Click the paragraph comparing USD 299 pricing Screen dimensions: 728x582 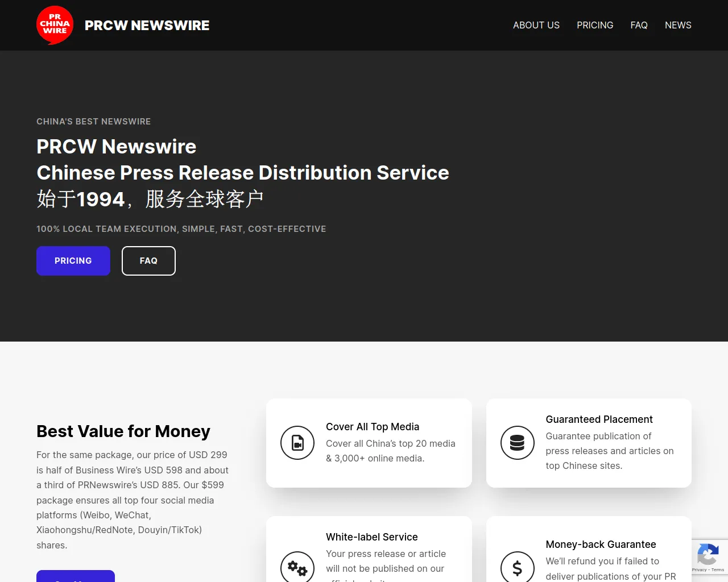[133, 500]
